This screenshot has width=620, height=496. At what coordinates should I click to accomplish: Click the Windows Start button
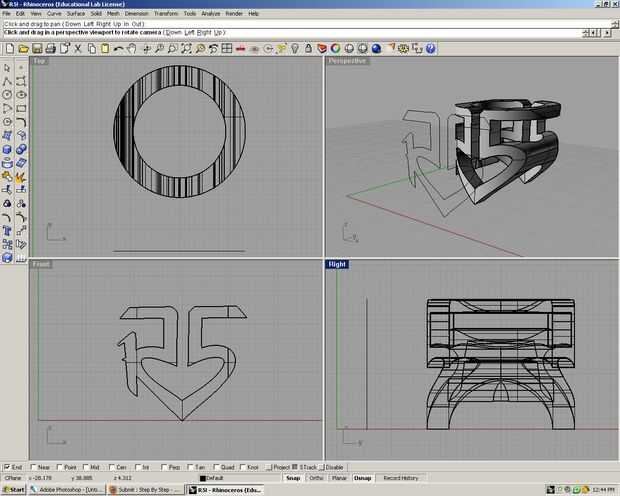tap(13, 490)
